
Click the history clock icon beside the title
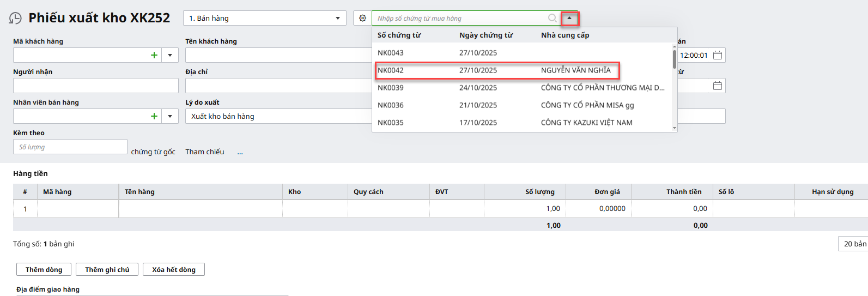coord(15,19)
